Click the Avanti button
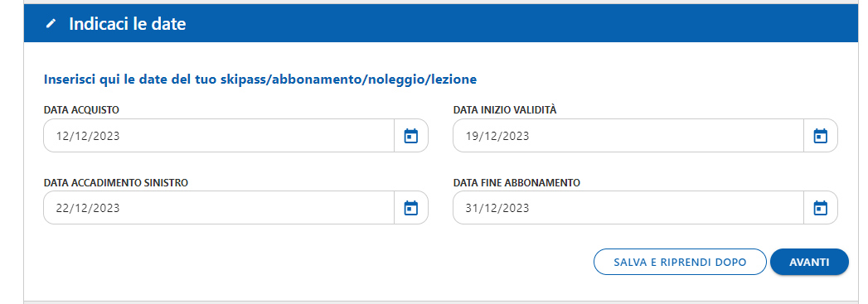This screenshot has width=868, height=304. click(809, 262)
